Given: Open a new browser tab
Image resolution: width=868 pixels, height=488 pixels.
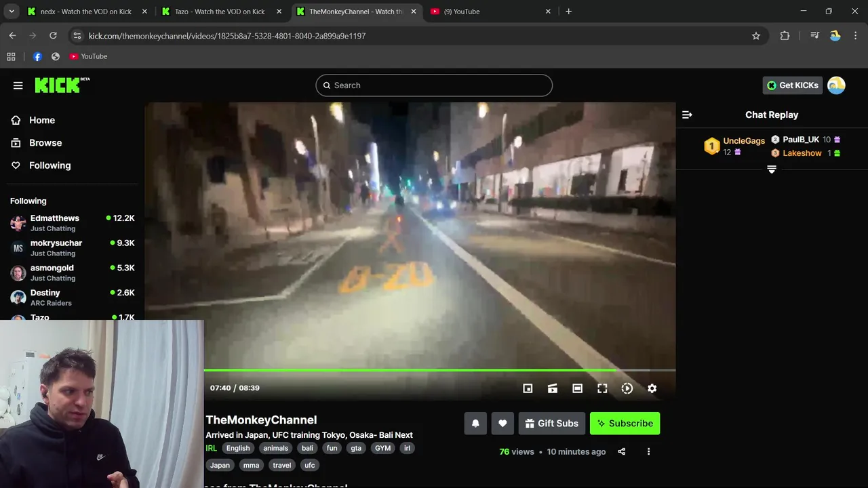Looking at the screenshot, I should pos(568,12).
